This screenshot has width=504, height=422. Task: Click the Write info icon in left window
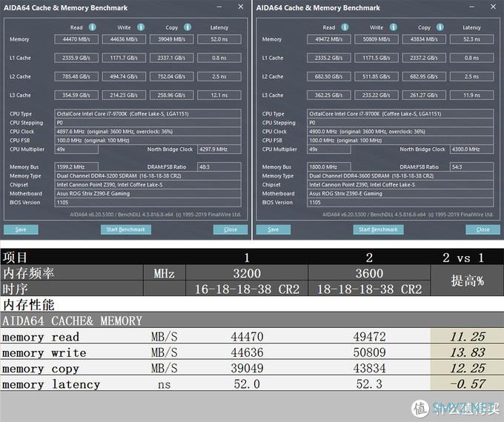141,27
